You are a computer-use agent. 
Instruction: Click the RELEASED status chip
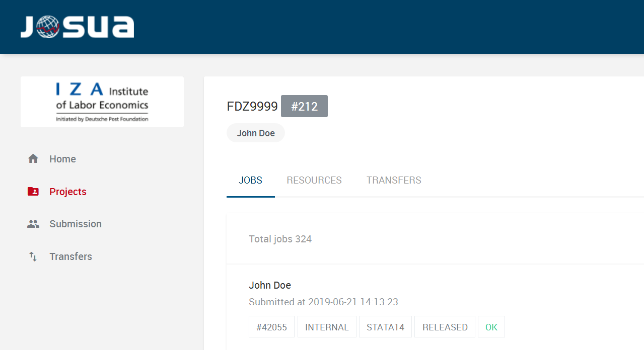tap(445, 326)
